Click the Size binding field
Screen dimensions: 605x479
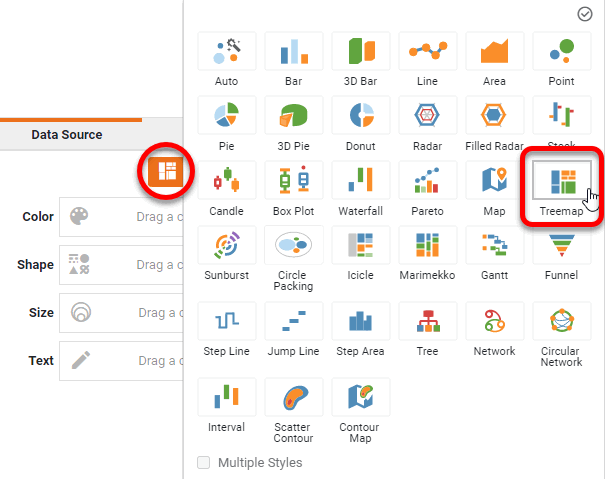click(120, 312)
